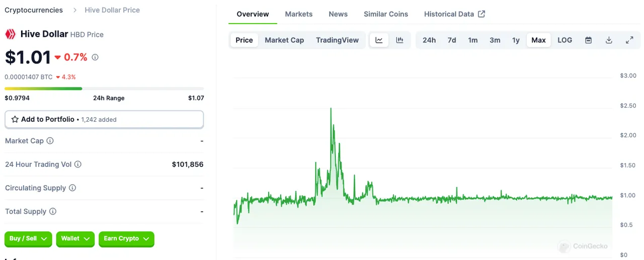
Task: Click the Hive Dollar logo icon
Action: point(10,34)
